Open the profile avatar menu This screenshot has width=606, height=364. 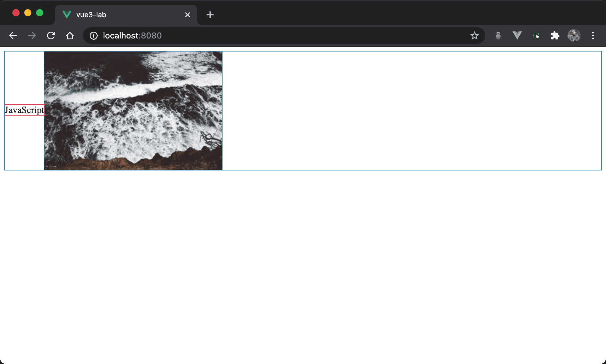(574, 36)
